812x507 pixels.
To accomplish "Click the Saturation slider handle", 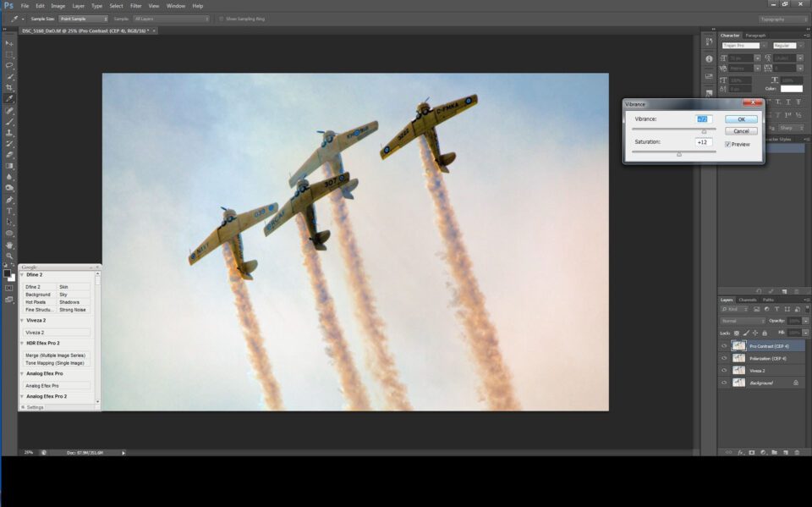I will click(679, 154).
